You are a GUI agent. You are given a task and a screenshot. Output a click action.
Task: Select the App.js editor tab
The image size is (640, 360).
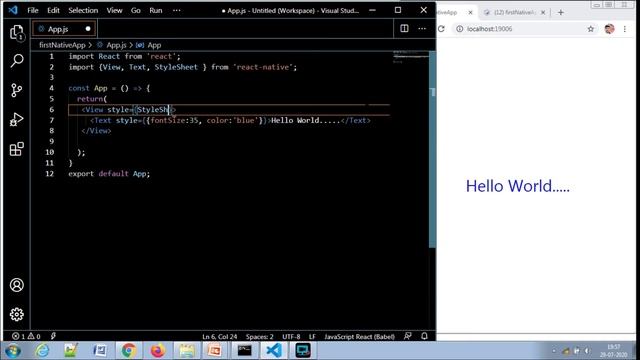click(64, 29)
